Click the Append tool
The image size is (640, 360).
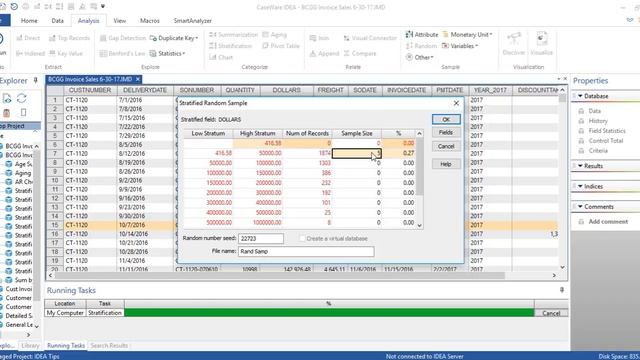(324, 53)
